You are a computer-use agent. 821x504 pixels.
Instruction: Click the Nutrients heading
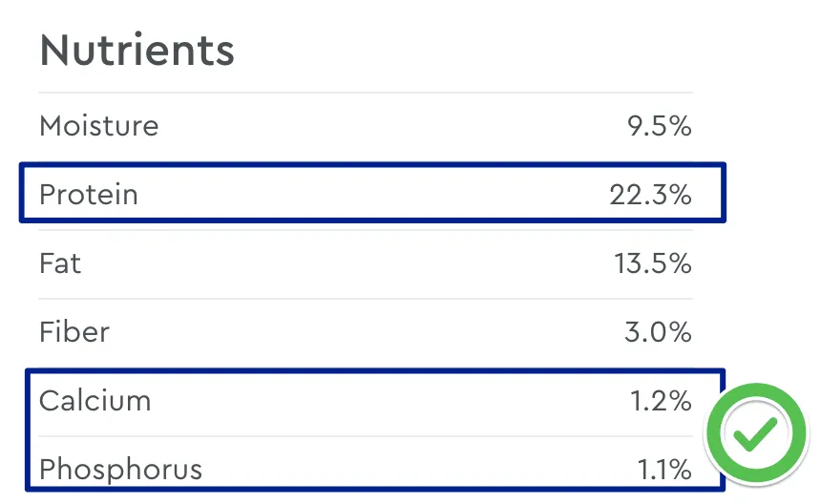[137, 51]
